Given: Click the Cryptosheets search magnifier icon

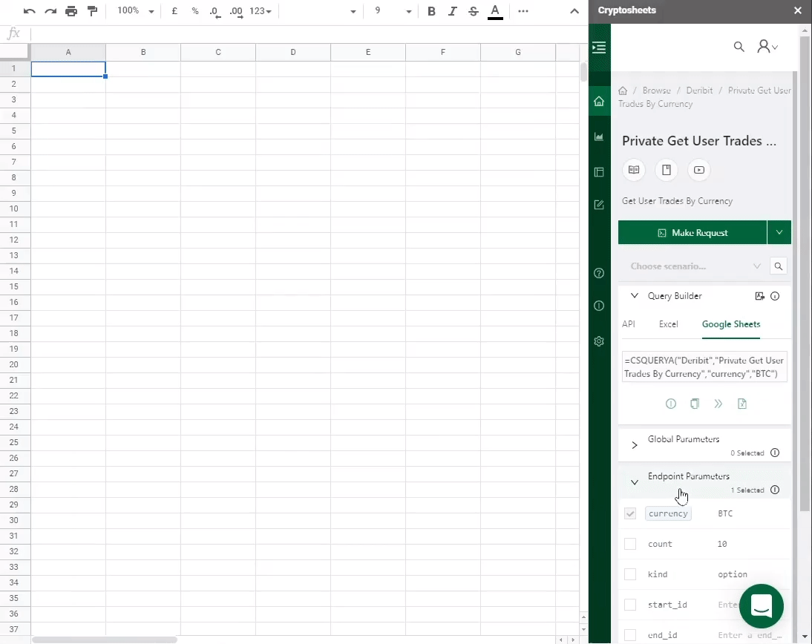Looking at the screenshot, I should 739,47.
